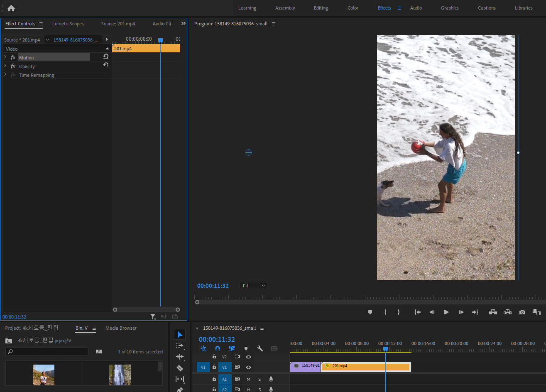
Task: Reset the Opacity effect
Action: pos(105,65)
